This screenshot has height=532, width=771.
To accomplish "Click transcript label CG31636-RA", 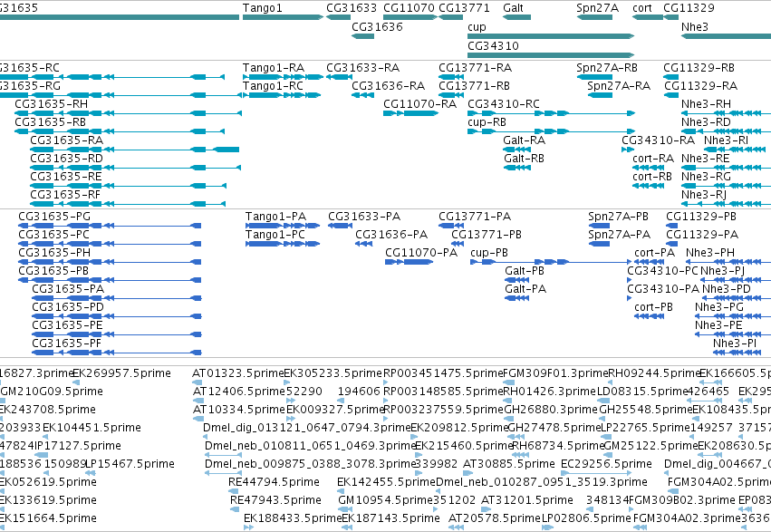I will point(389,86).
